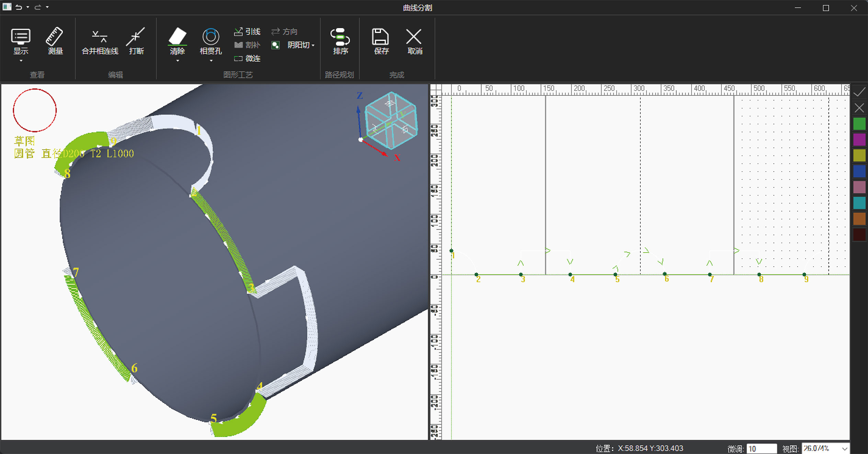Open the 清除 dropdown arrow

[x=178, y=61]
